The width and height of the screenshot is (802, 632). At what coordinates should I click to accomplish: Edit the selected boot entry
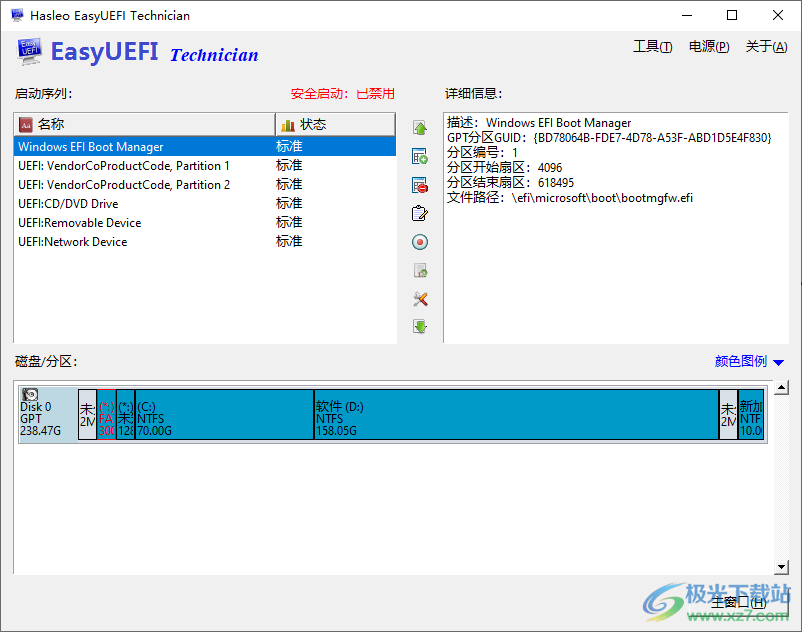coord(420,213)
